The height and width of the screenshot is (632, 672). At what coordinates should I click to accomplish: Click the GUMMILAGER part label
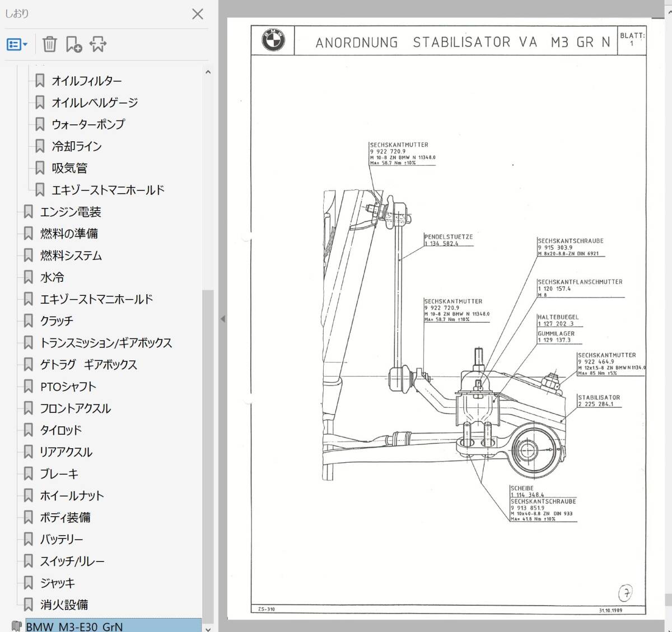(556, 333)
